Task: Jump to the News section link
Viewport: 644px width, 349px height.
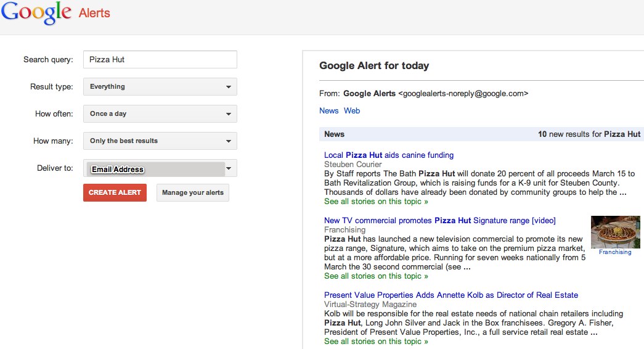Action: coord(328,110)
